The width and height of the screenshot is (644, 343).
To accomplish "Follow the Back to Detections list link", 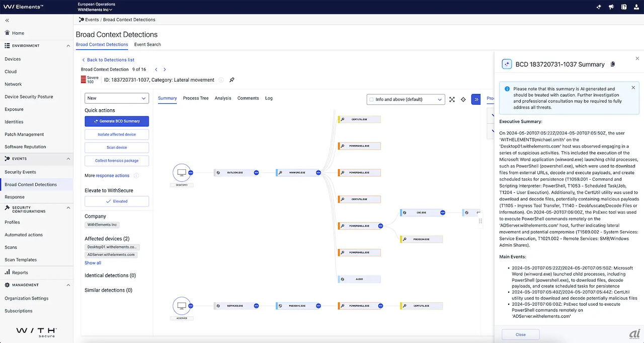I will click(108, 60).
